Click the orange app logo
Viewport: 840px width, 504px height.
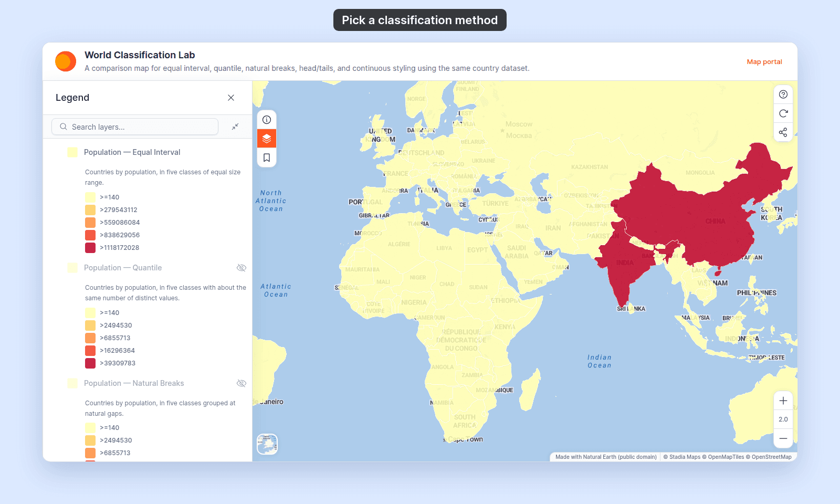point(66,61)
